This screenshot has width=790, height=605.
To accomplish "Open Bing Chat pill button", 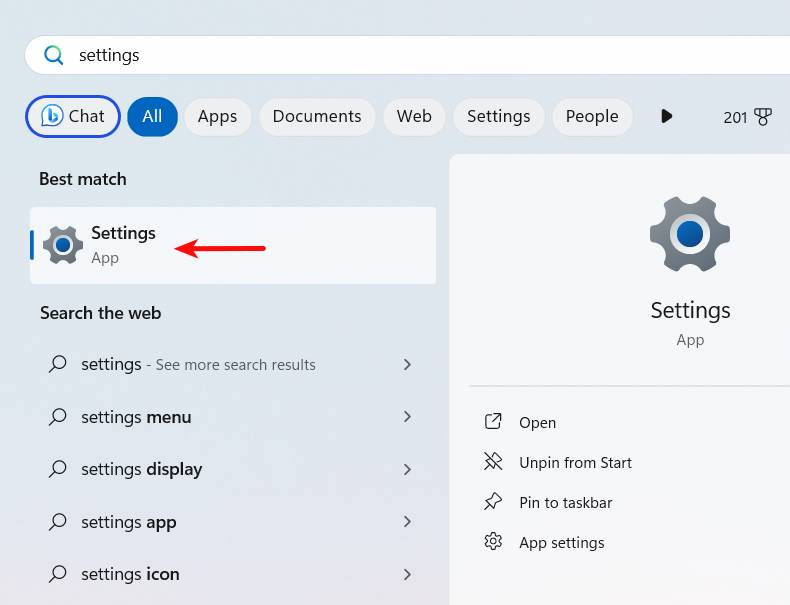I will [x=73, y=116].
